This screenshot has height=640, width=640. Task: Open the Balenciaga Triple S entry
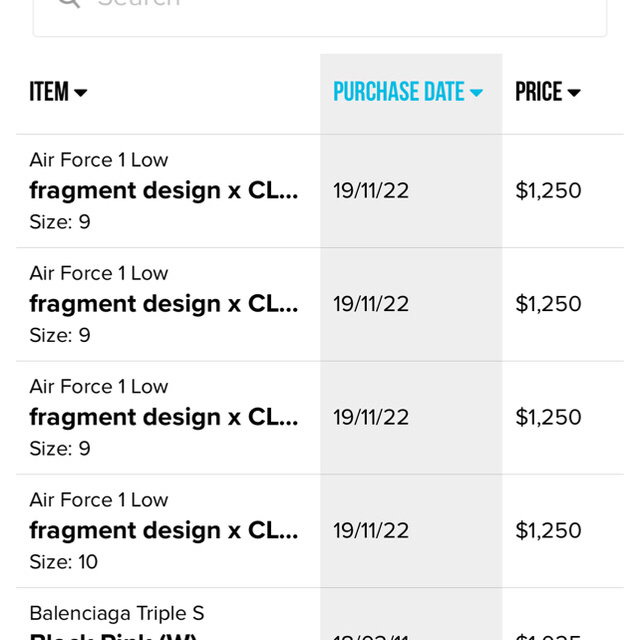click(x=117, y=613)
